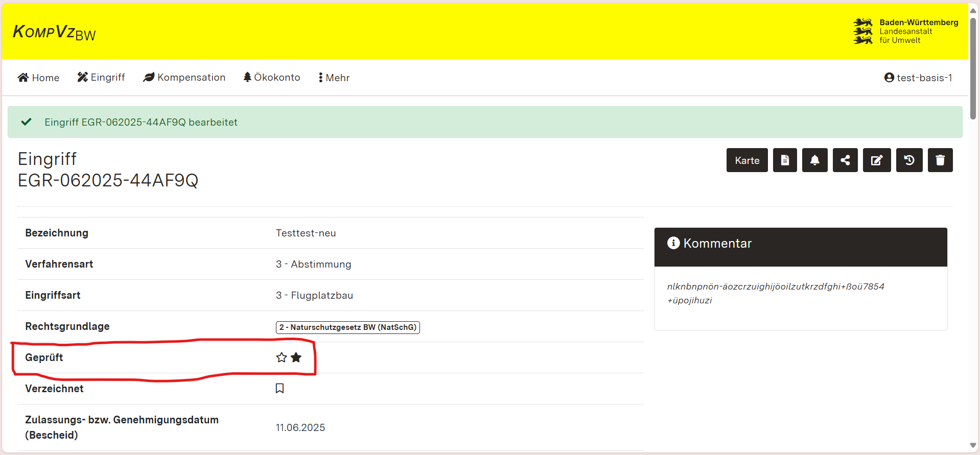Open the test-basis-1 user menu

coord(918,78)
